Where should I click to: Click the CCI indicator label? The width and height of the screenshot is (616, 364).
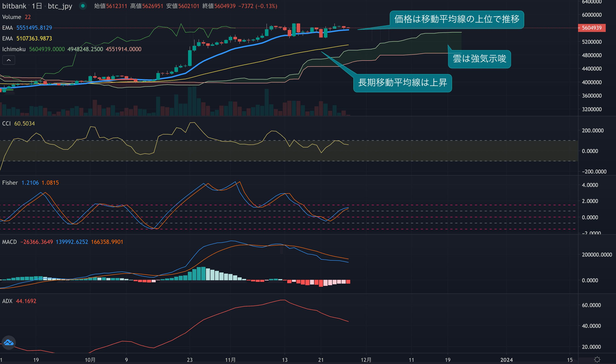[6, 123]
